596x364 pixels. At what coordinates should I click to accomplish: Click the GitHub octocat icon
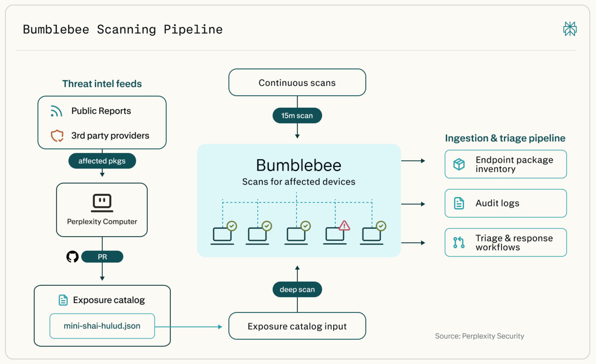coord(73,256)
